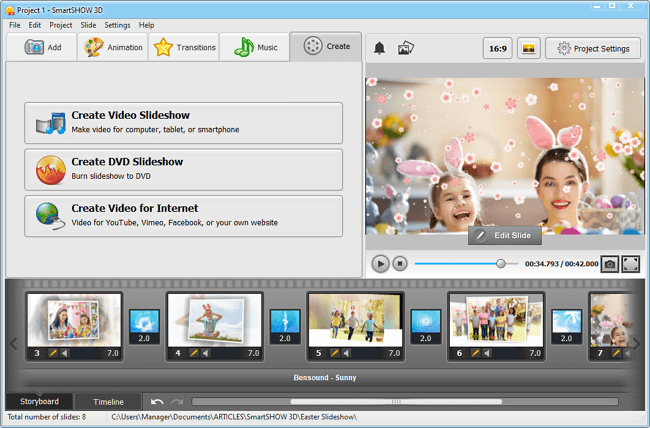This screenshot has width=650, height=428.
Task: Click the transition icon after slide 6
Action: coord(567,322)
